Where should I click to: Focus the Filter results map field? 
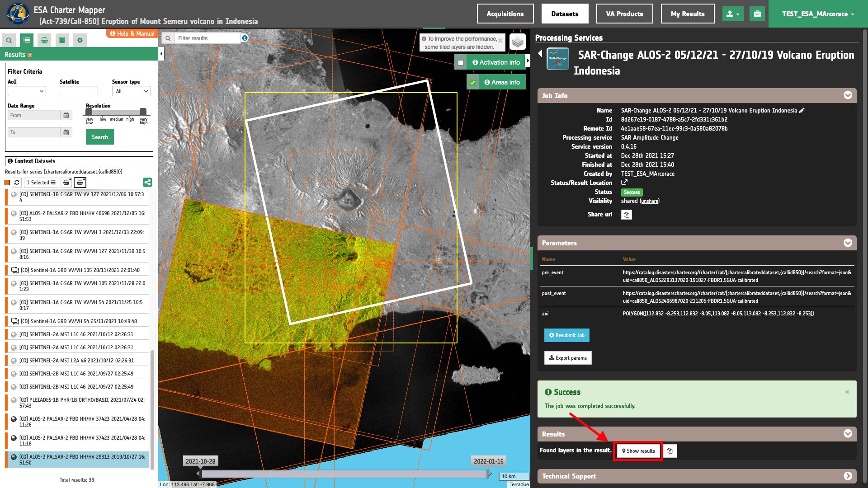(x=207, y=38)
